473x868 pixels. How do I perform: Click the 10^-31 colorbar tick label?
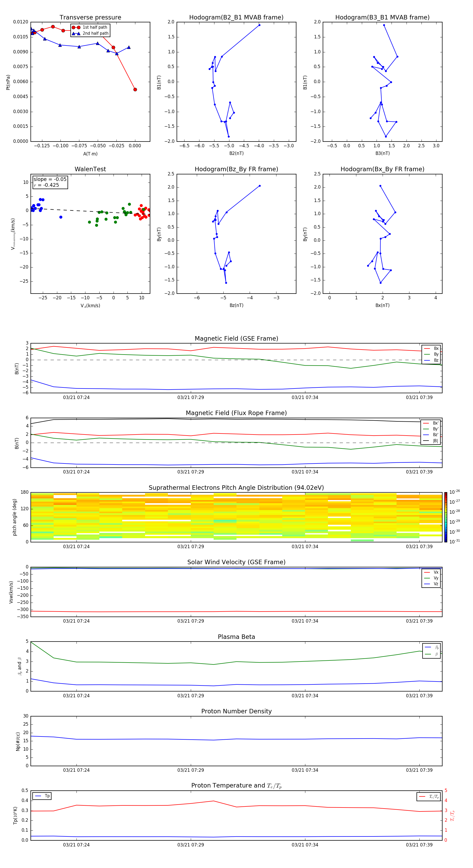(x=455, y=542)
